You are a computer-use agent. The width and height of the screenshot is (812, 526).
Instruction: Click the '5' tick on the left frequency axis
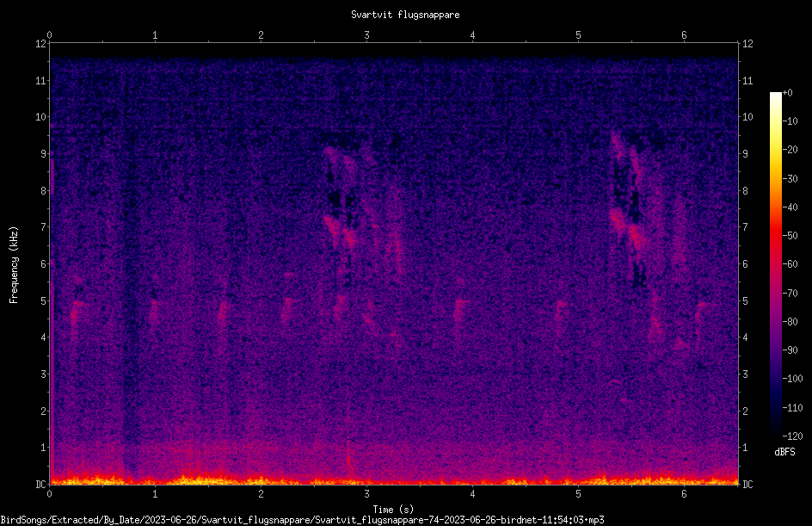coord(44,300)
